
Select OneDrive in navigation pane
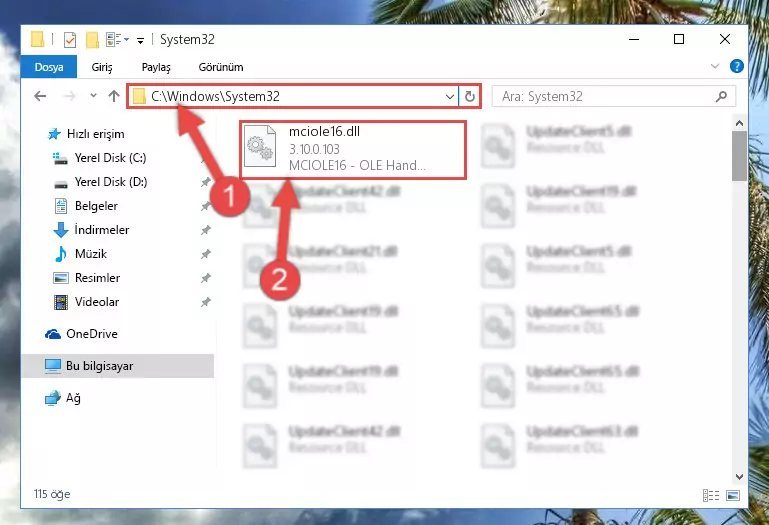[x=92, y=334]
